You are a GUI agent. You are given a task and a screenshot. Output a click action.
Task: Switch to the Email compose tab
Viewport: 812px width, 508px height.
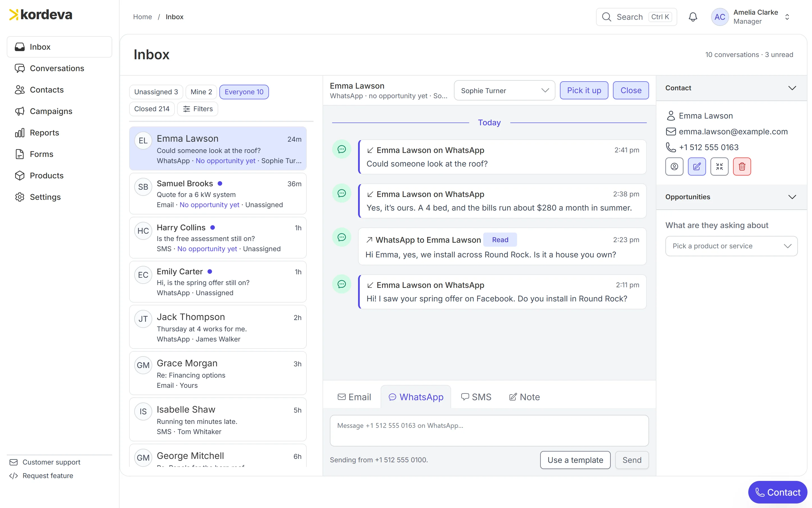tap(354, 397)
